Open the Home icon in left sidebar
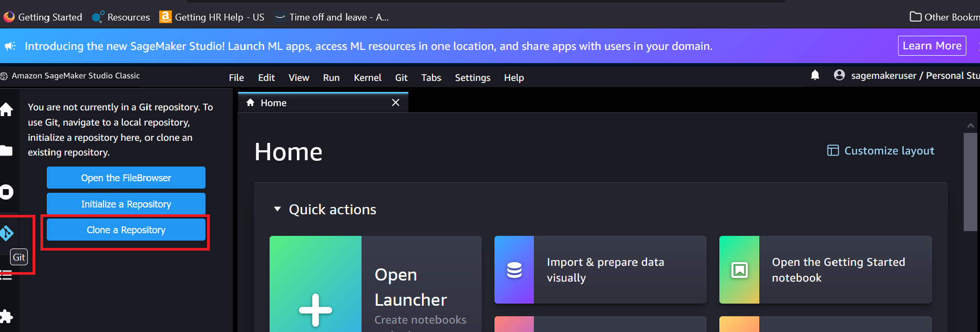 (6, 109)
